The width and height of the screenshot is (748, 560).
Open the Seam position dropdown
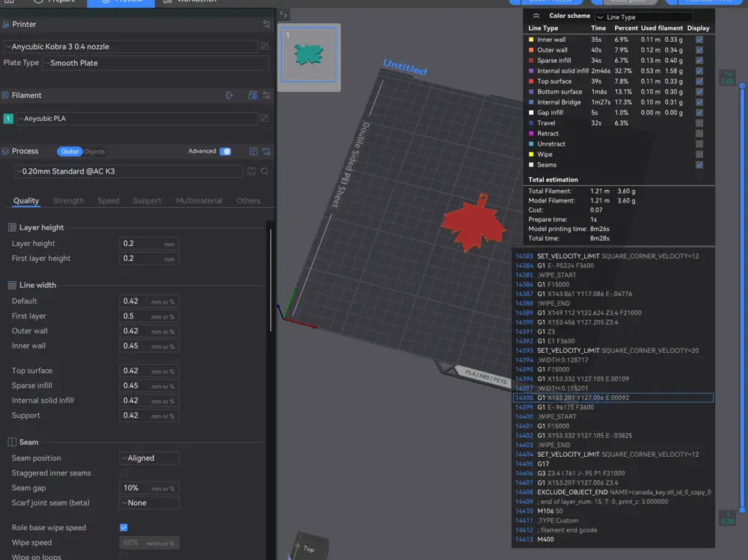pyautogui.click(x=149, y=458)
